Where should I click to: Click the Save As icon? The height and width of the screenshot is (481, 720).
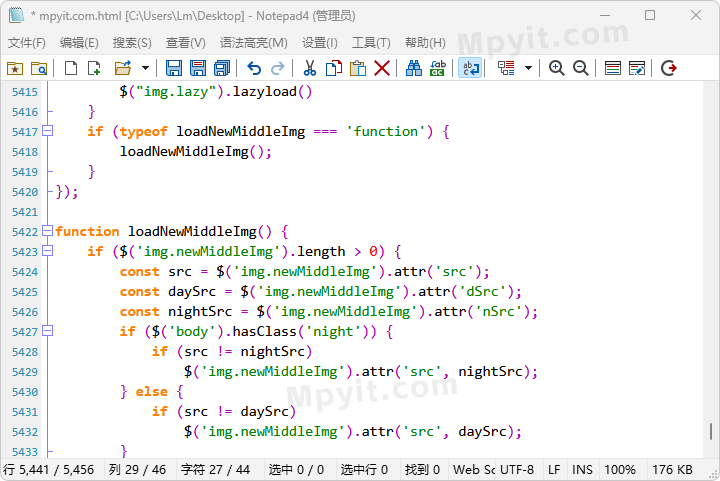tap(198, 68)
